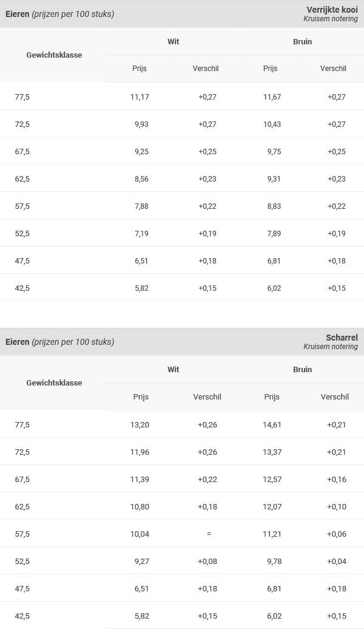
Task: Click the +0,04 difference value
Action: pos(336,561)
